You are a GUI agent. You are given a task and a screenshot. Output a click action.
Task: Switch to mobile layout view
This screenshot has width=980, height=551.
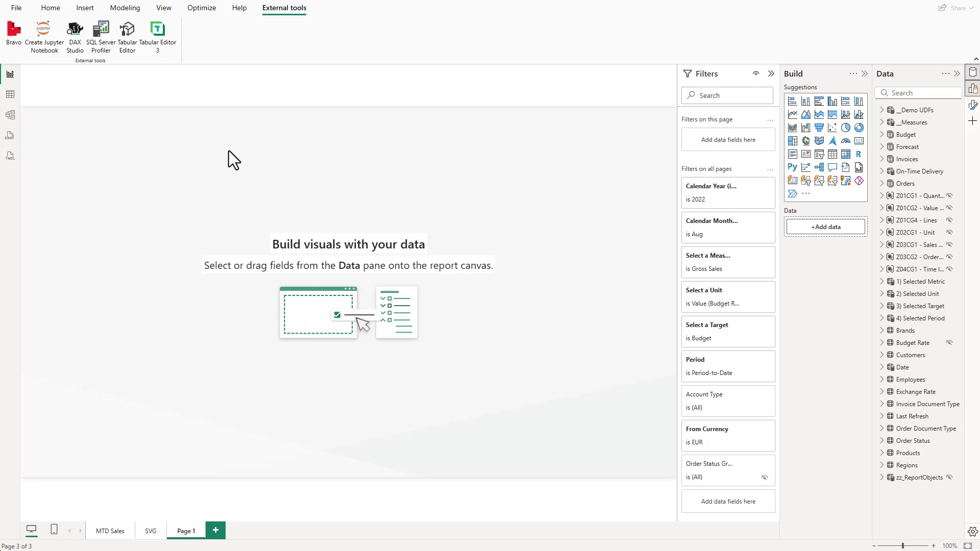tap(54, 530)
